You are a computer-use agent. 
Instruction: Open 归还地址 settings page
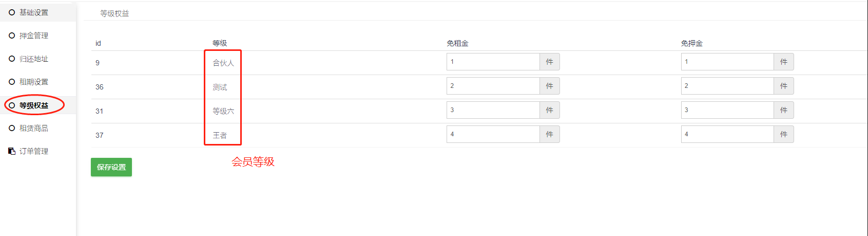(x=34, y=59)
